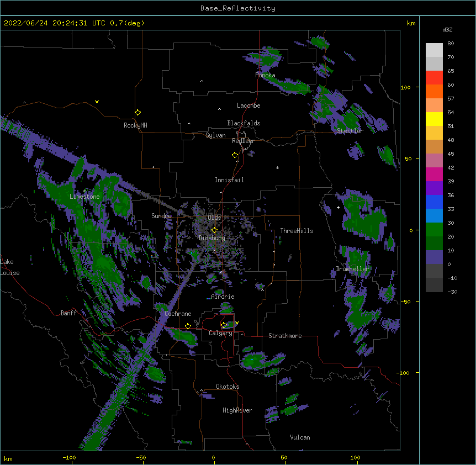Click the yellow marker near RockyMH
This screenshot has width=476, height=465.
click(x=137, y=112)
